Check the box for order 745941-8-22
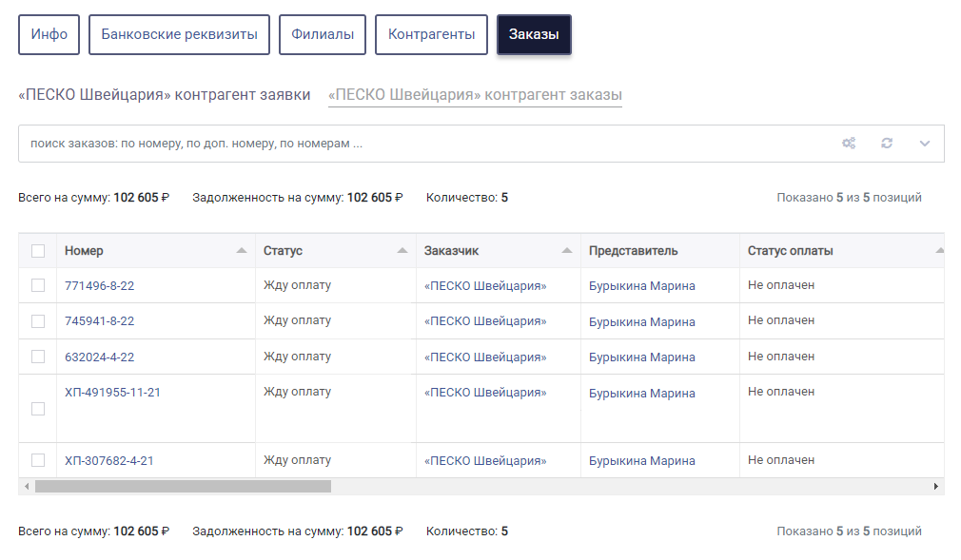This screenshot has width=961, height=560. [x=38, y=321]
